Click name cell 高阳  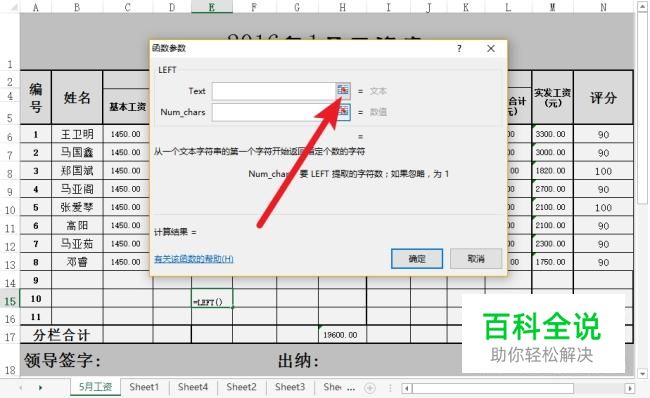coord(77,225)
